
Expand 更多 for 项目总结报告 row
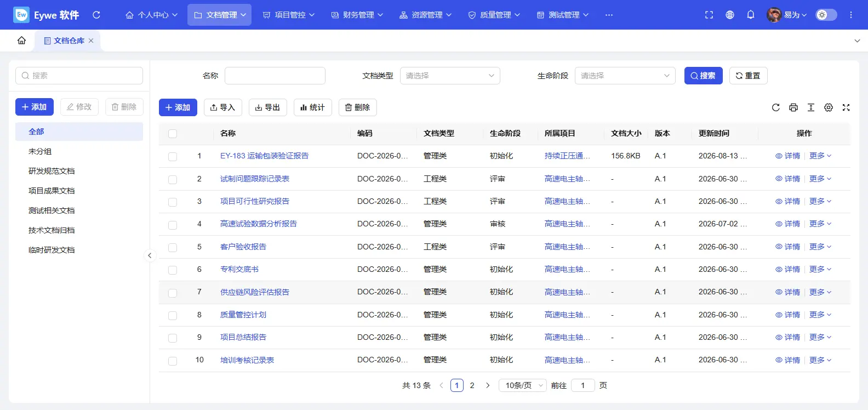[820, 337]
